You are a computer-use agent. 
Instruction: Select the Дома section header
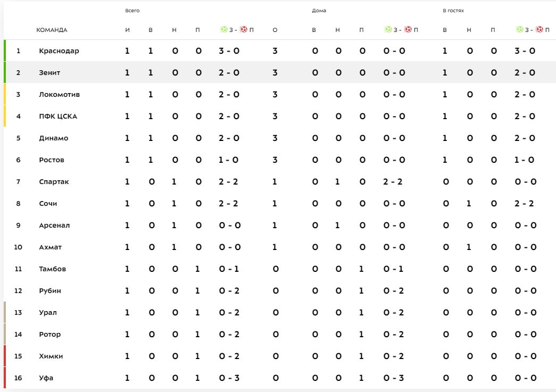coord(319,11)
